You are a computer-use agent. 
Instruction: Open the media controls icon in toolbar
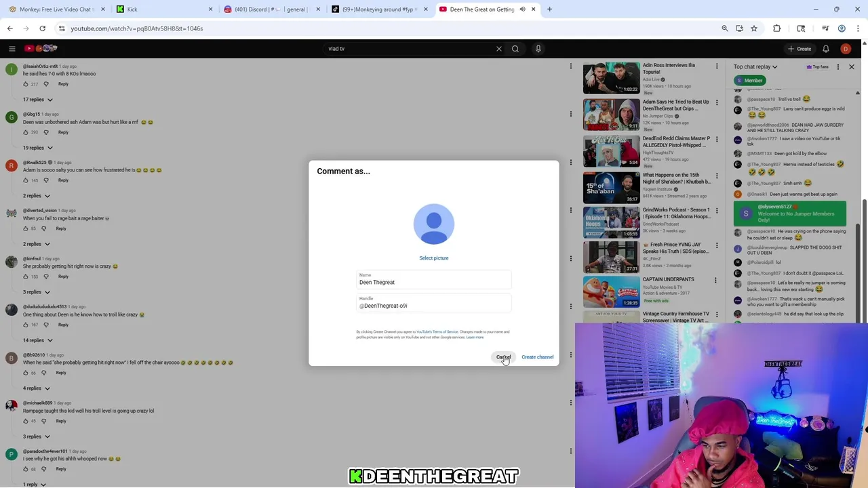[825, 28]
